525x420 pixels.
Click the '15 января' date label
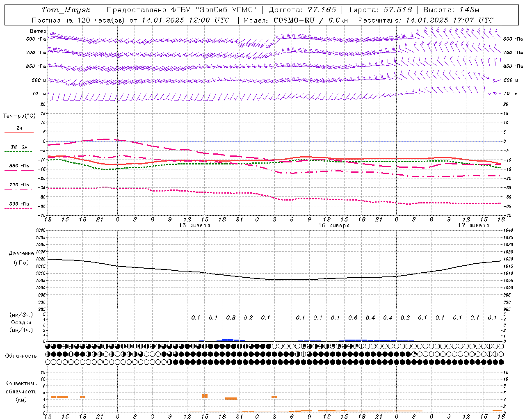194,226
